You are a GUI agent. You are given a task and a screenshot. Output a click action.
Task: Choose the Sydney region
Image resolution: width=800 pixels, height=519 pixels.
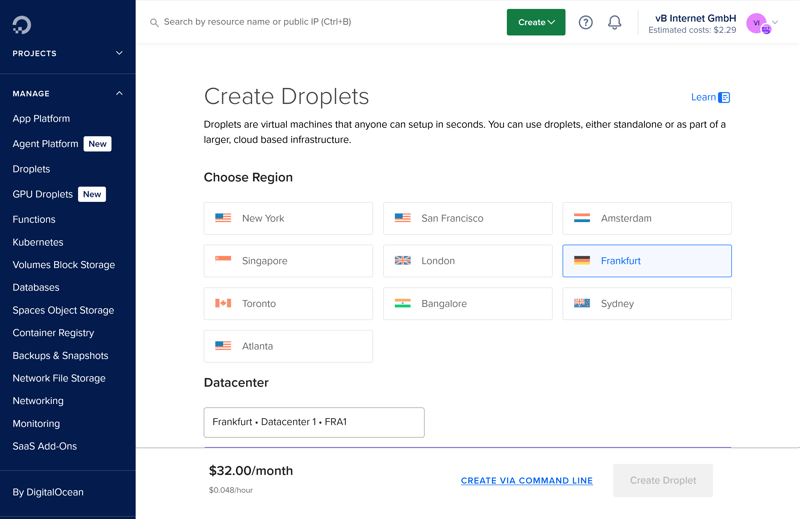coord(647,304)
